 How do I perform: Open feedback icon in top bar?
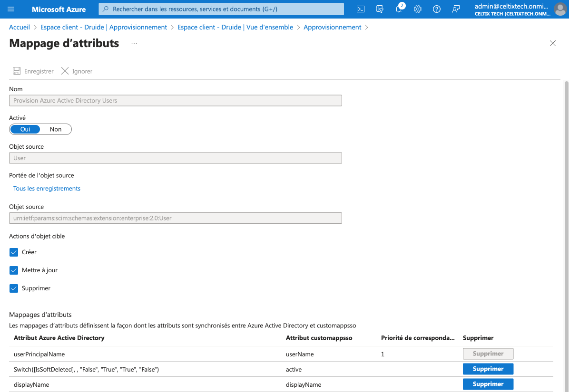tap(456, 9)
